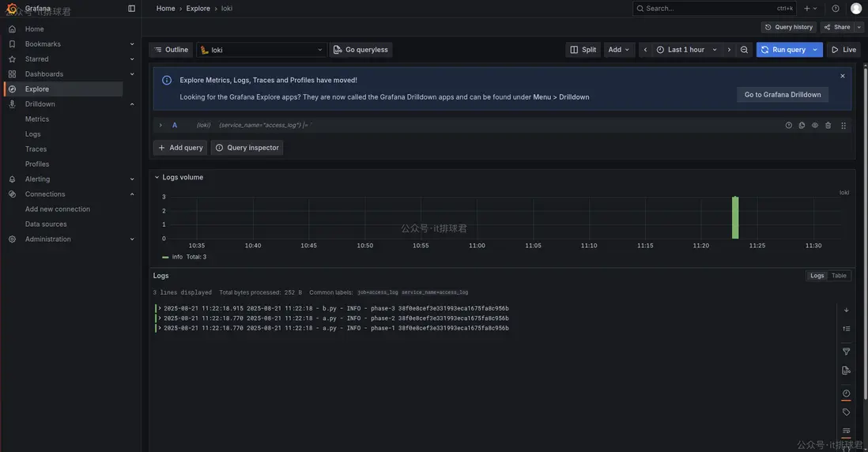
Task: Open the Query inspector
Action: click(x=247, y=148)
